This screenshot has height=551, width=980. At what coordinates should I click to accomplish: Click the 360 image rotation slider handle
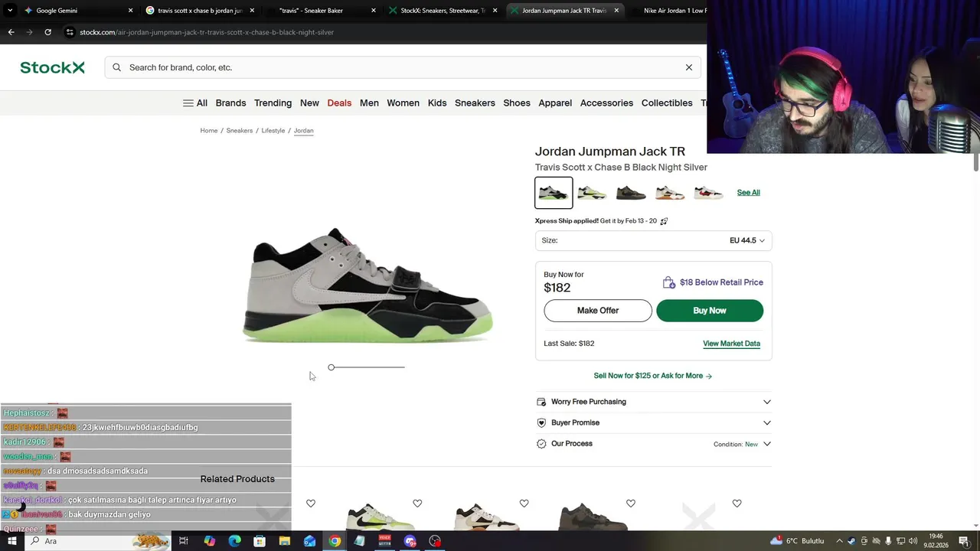pos(332,367)
